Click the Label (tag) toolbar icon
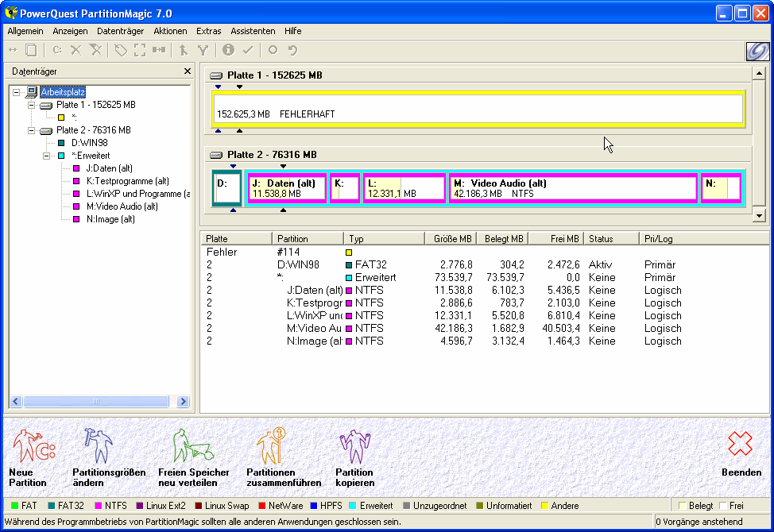Image resolution: width=774 pixels, height=532 pixels. [x=121, y=50]
